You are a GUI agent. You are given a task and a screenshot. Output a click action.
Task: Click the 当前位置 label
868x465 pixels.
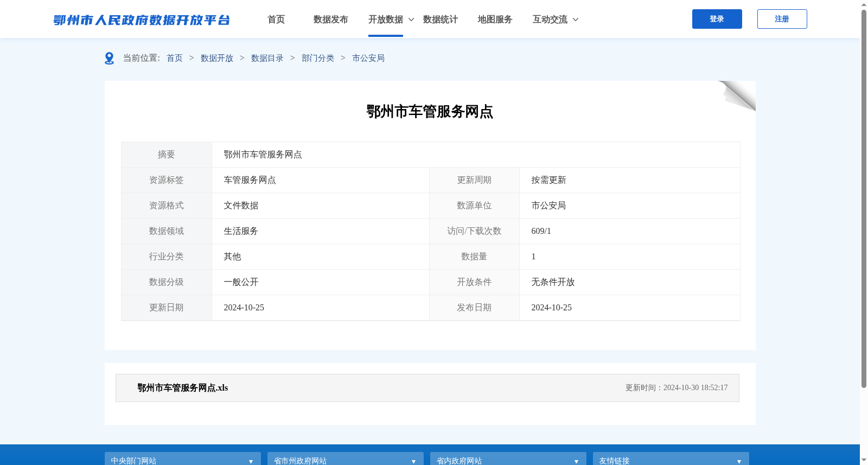coord(141,58)
